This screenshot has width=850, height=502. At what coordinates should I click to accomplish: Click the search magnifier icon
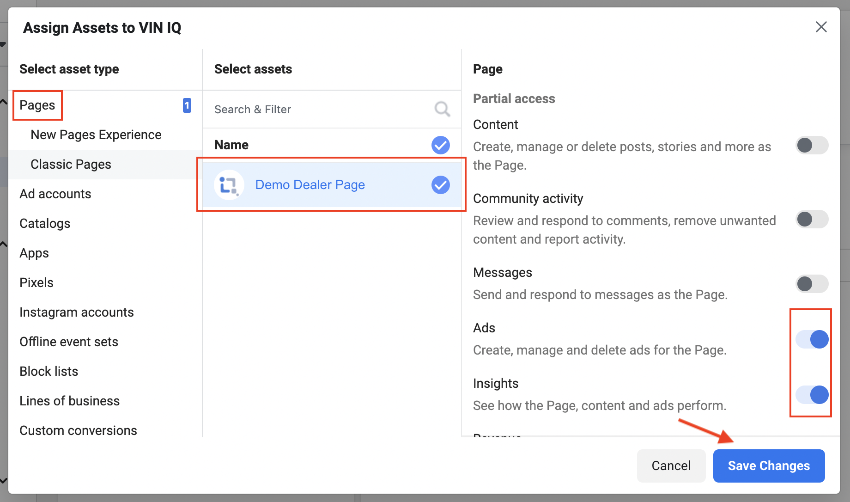442,109
